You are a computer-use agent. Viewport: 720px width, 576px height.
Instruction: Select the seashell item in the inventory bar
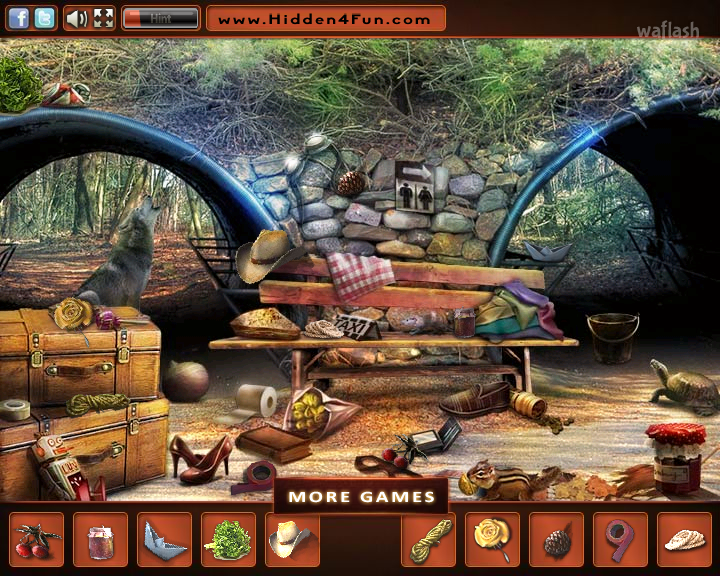tap(684, 539)
